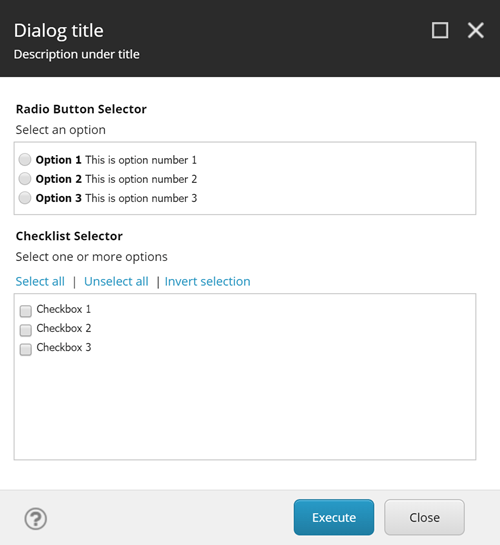Viewport: 500px width, 545px height.
Task: Click the 'Checklist Selector' heading
Action: (69, 236)
